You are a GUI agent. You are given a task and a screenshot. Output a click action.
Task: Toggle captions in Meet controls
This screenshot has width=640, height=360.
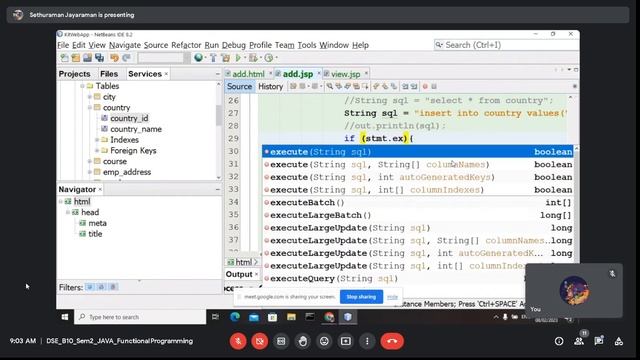[x=281, y=341]
